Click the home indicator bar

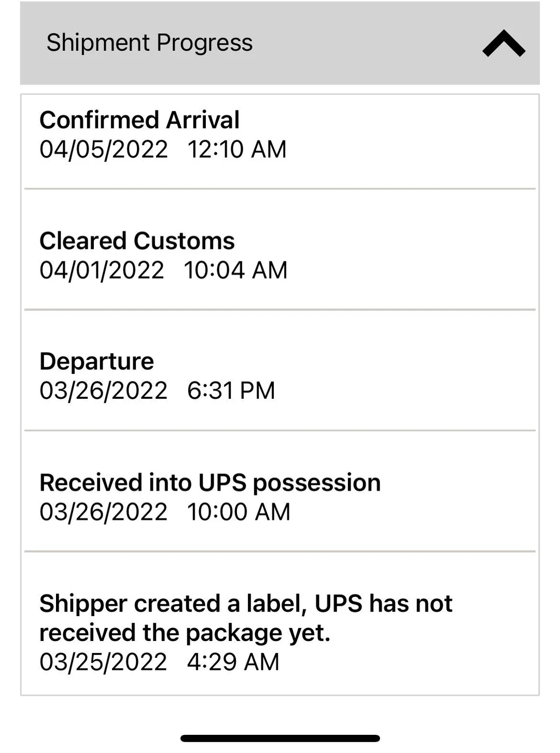tap(280, 736)
